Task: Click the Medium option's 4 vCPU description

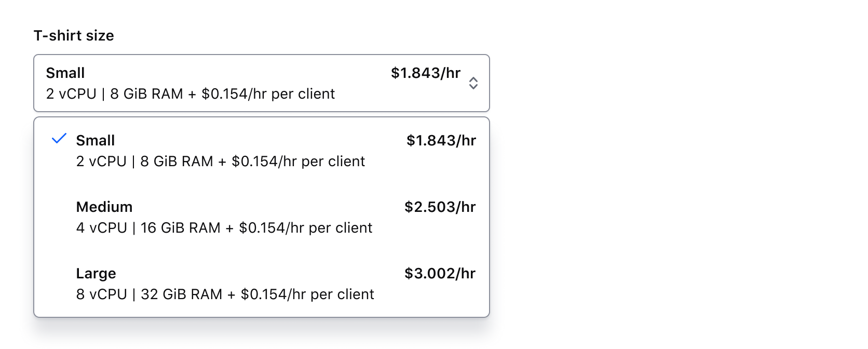Action: coord(224,227)
